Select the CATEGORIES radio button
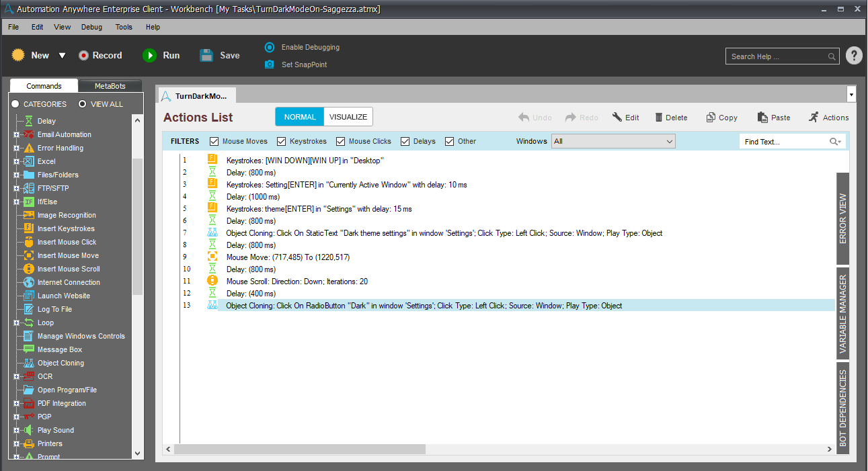Screen dimensions: 868x471 tap(15, 104)
